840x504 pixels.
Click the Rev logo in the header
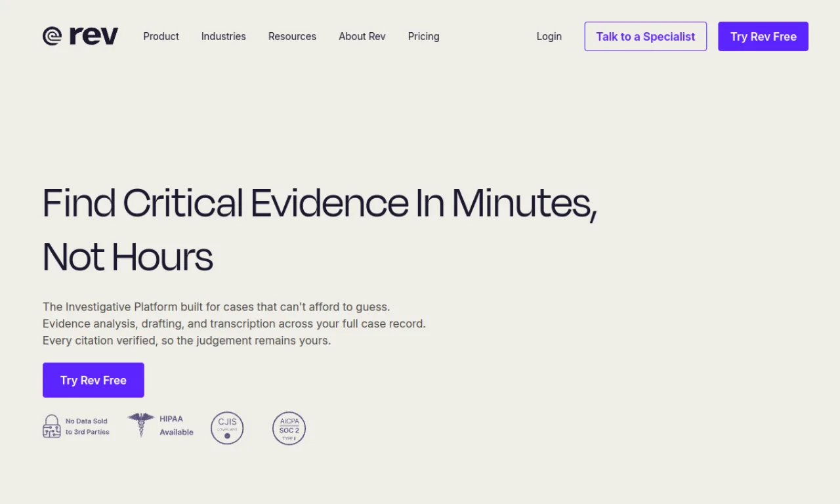80,36
